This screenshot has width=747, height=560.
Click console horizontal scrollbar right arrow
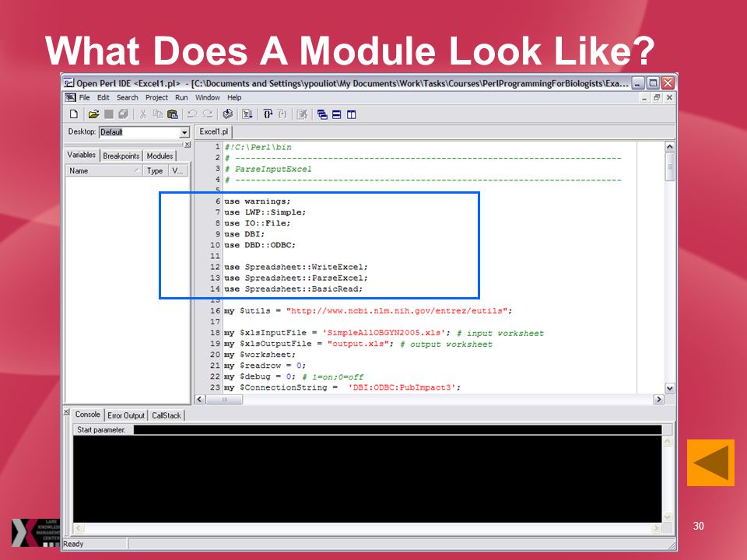pyautogui.click(x=657, y=528)
